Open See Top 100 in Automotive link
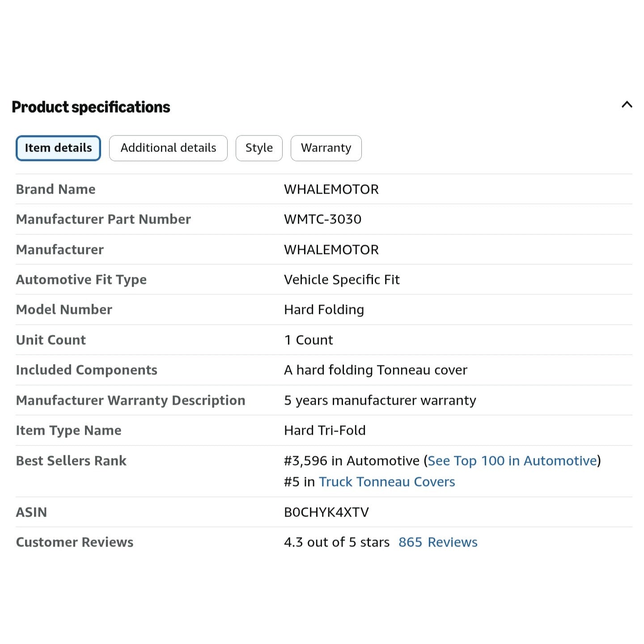644x644 pixels. point(513,461)
